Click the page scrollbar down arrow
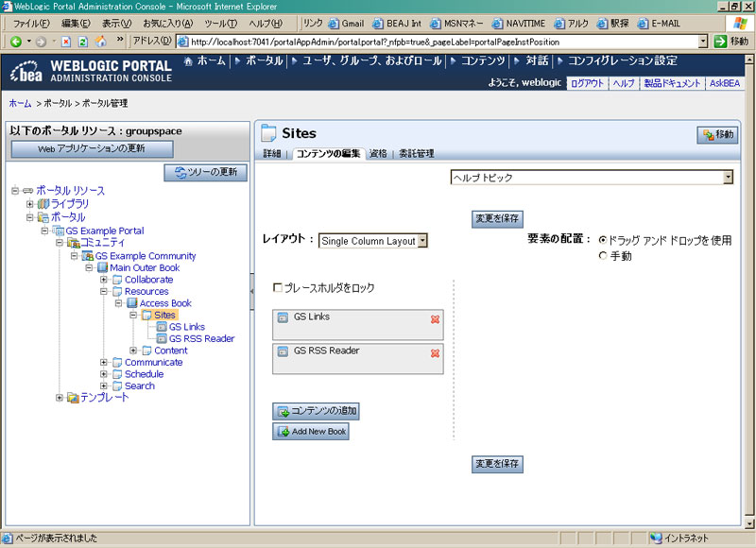Image resolution: width=756 pixels, height=548 pixels. pos(748,522)
